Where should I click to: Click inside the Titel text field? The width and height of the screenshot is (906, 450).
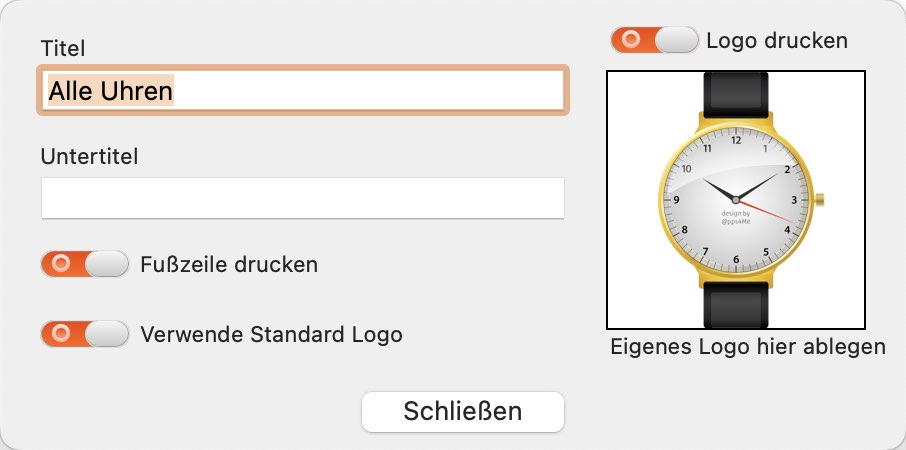303,90
